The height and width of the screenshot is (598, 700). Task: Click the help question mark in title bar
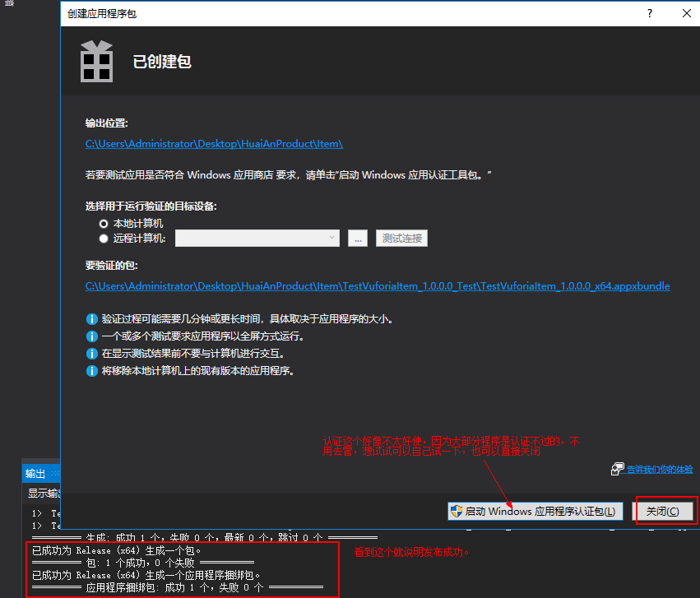(650, 13)
